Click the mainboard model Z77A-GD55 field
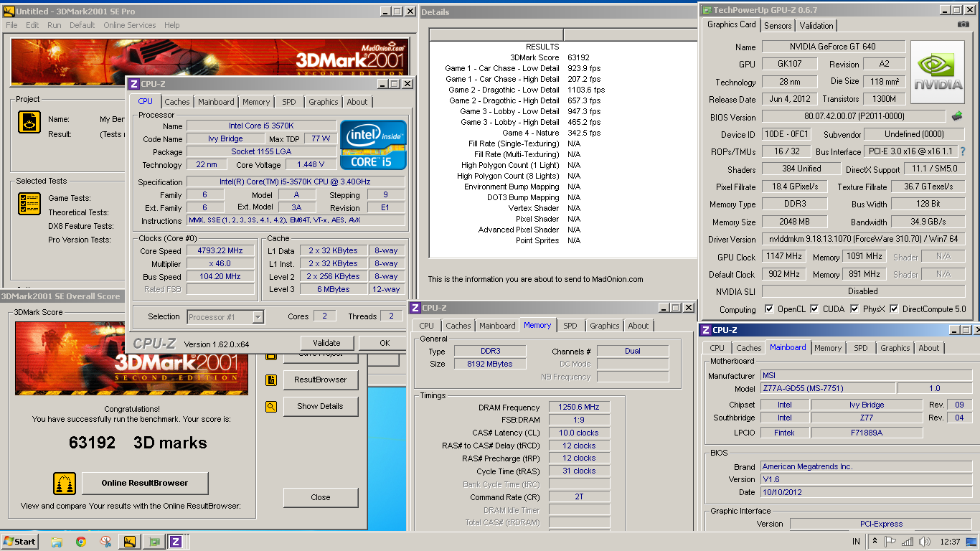This screenshot has height=551, width=980. 828,388
